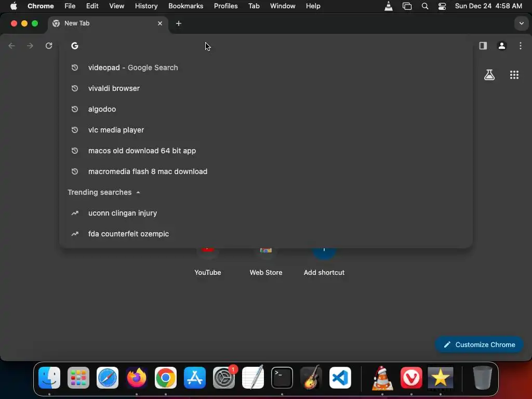Click Google Chrome icon in the Dock
The height and width of the screenshot is (399, 532).
(x=166, y=378)
